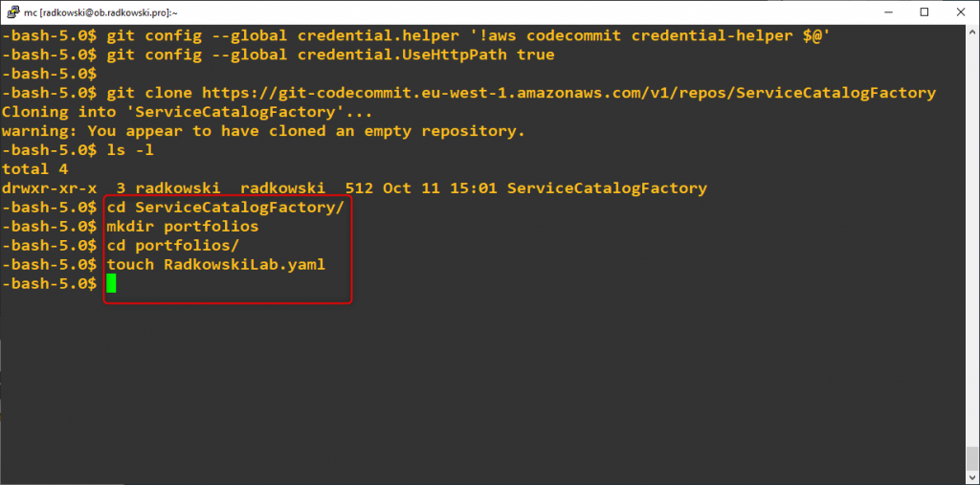Click the empty repository warning line
This screenshot has height=485, width=980.
tap(263, 131)
